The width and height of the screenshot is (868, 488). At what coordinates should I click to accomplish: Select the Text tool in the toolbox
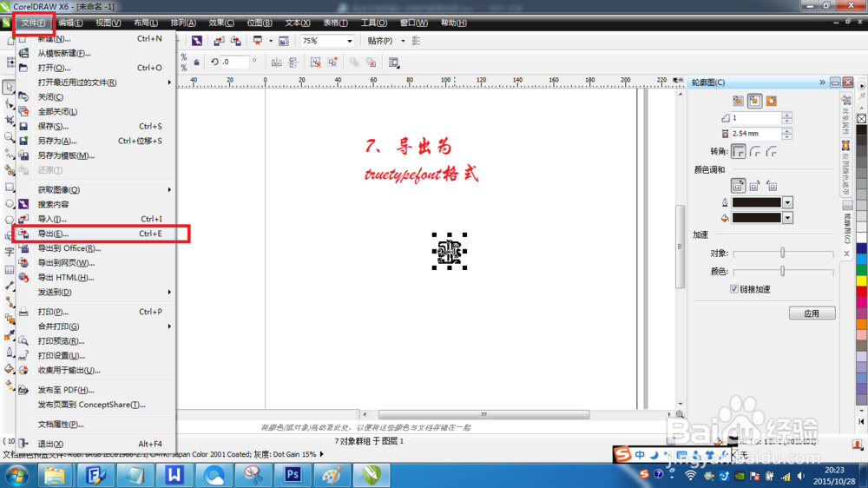[9, 252]
